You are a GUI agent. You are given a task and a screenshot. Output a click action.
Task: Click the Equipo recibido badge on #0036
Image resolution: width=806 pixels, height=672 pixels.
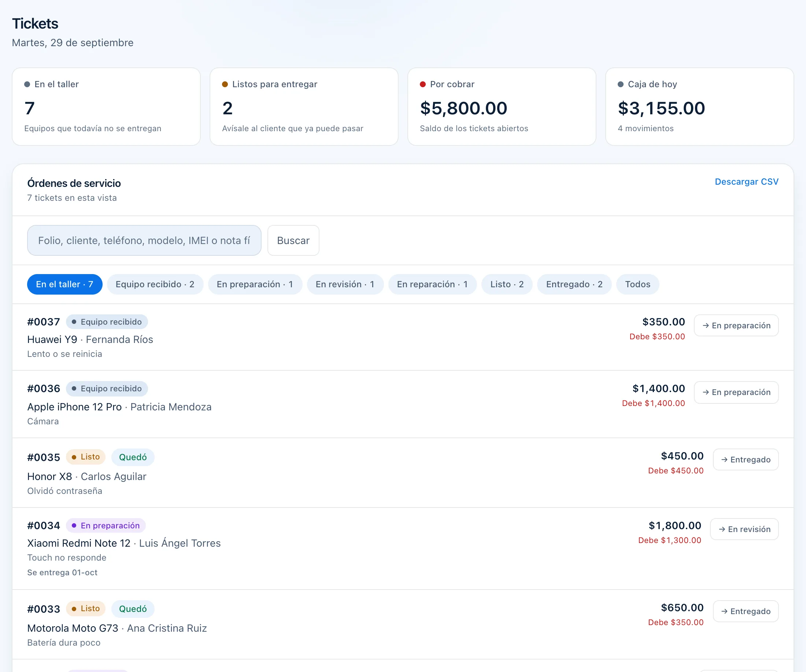point(107,388)
